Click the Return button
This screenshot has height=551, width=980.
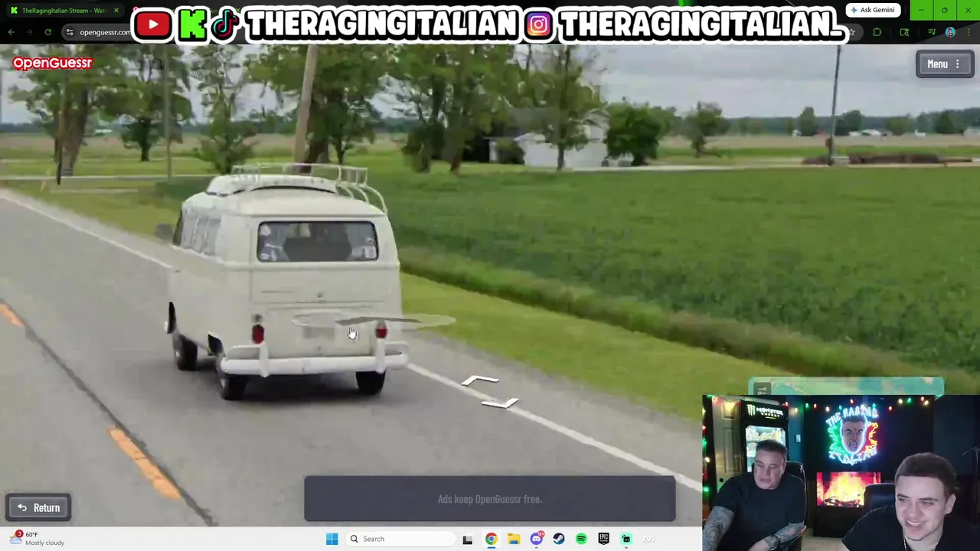coord(38,508)
